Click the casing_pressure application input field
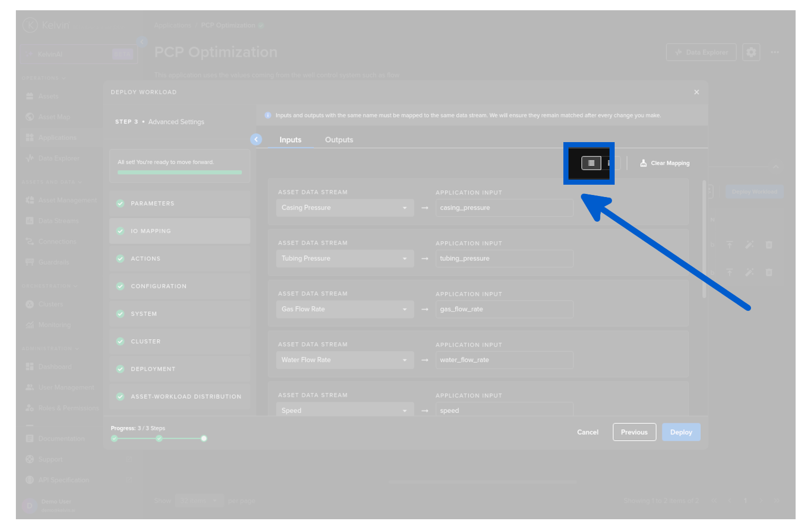The height and width of the screenshot is (530, 812). pos(504,208)
